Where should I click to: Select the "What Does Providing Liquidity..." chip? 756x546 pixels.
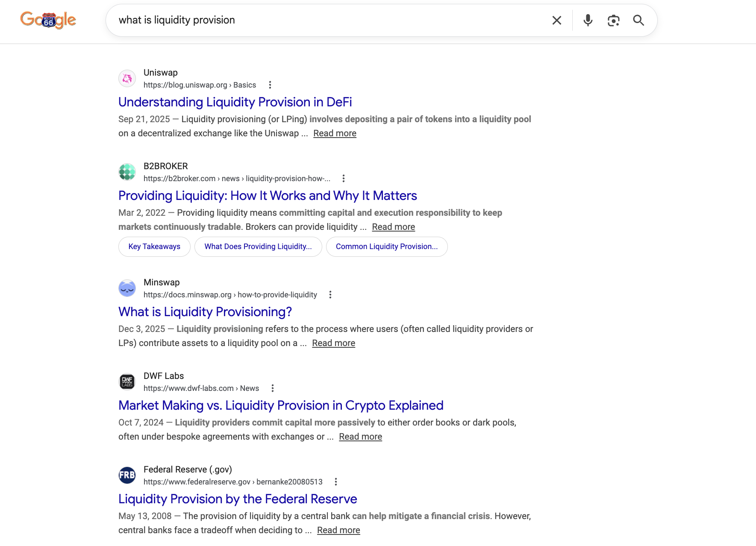(x=258, y=247)
